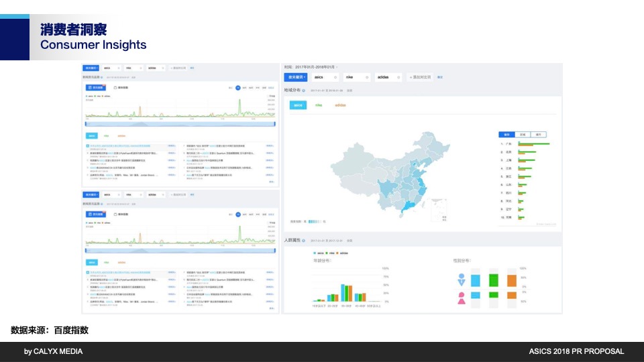Click the 资讯指数 button in the top-left panel
This screenshot has width=644, height=362.
point(96,88)
